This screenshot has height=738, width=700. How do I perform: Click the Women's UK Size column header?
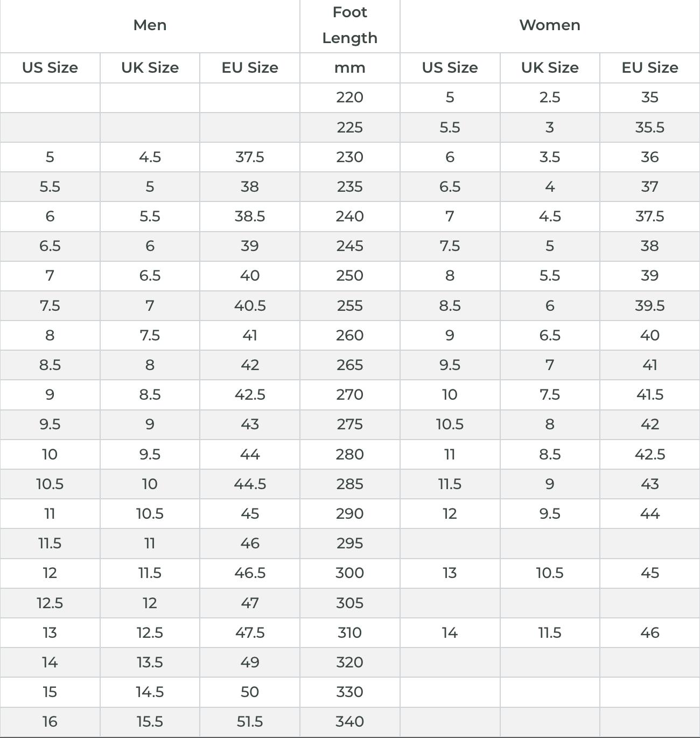549,68
